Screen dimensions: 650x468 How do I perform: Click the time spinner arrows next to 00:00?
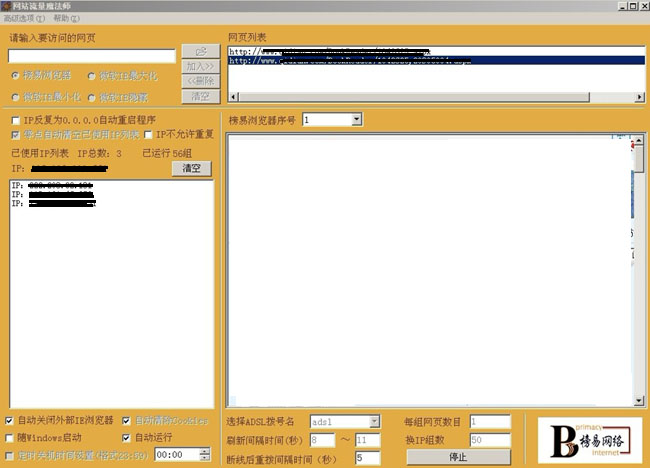pos(205,455)
